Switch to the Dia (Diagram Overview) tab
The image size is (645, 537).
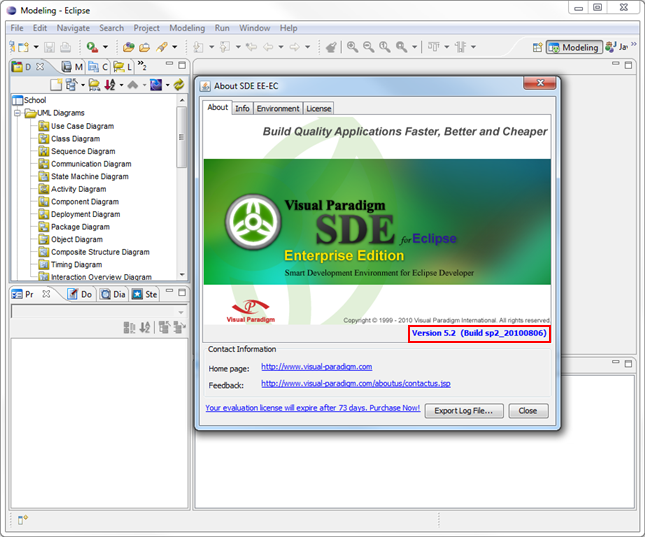tap(114, 294)
